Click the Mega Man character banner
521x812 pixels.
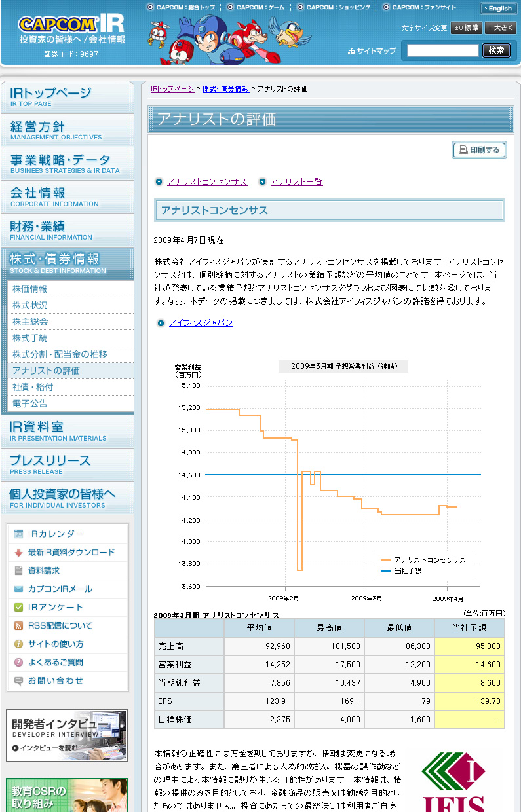(229, 39)
